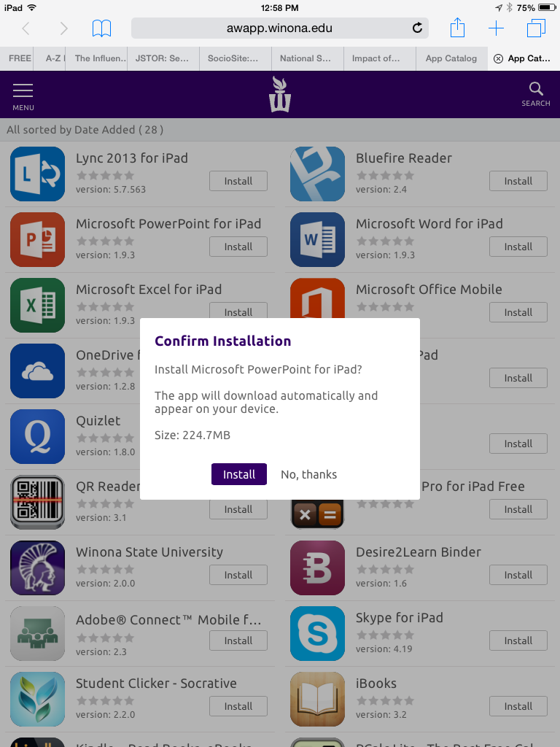Select the Winona State University app icon
The image size is (560, 747).
[x=38, y=568]
